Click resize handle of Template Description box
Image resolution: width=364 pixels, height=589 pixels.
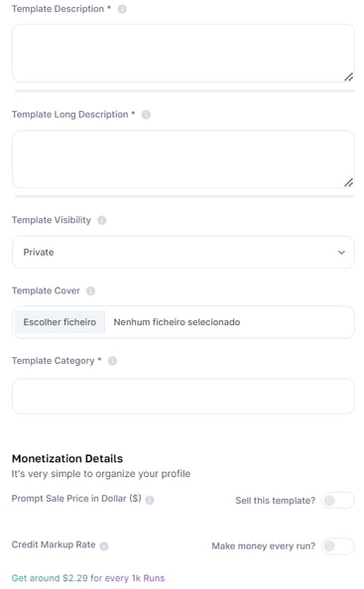(x=348, y=77)
